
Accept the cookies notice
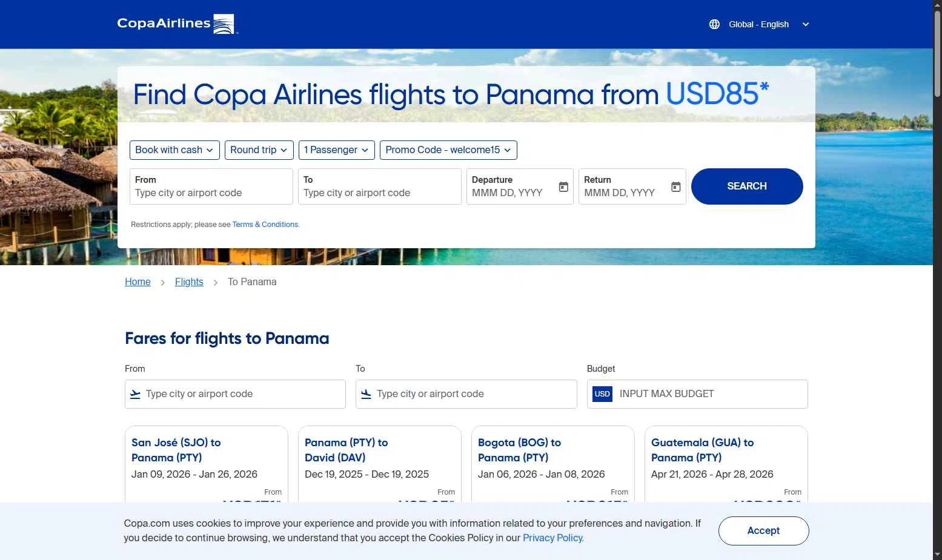[x=763, y=531]
